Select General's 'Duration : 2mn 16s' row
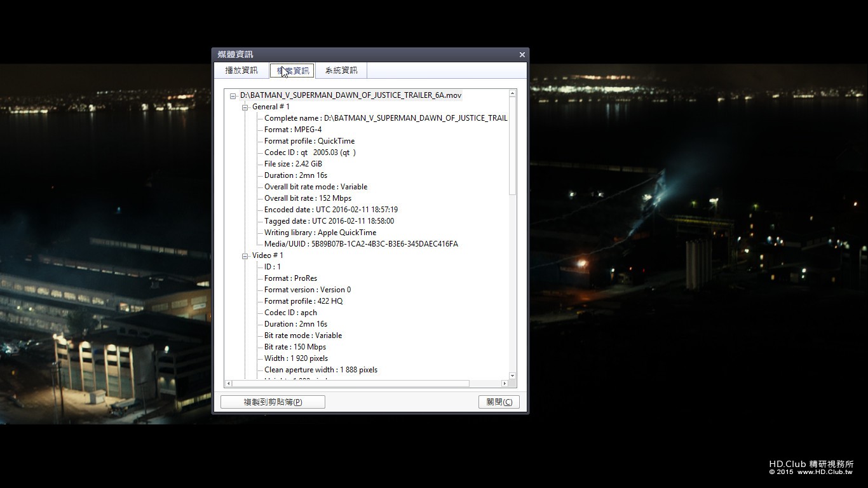868x488 pixels. [295, 175]
